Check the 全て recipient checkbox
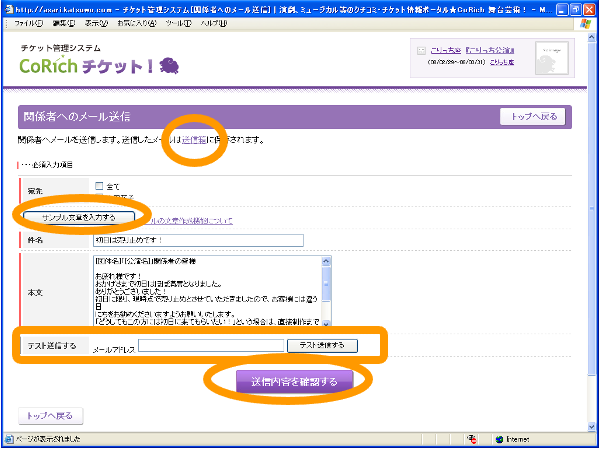The height and width of the screenshot is (452, 601). [x=98, y=186]
